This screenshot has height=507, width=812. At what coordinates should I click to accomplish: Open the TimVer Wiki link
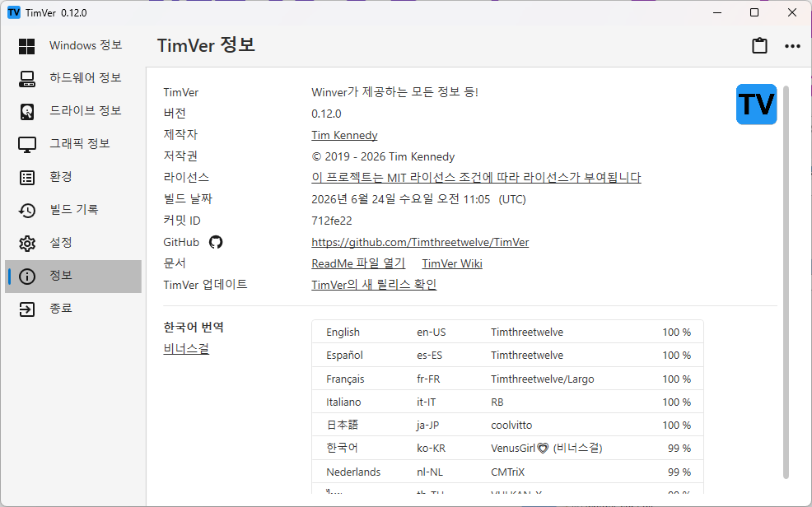coord(452,263)
